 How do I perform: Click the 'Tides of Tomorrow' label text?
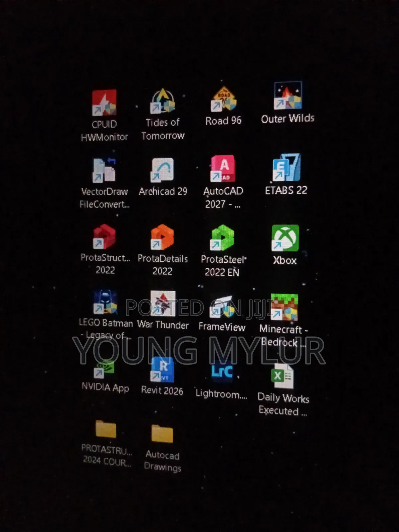point(163,129)
